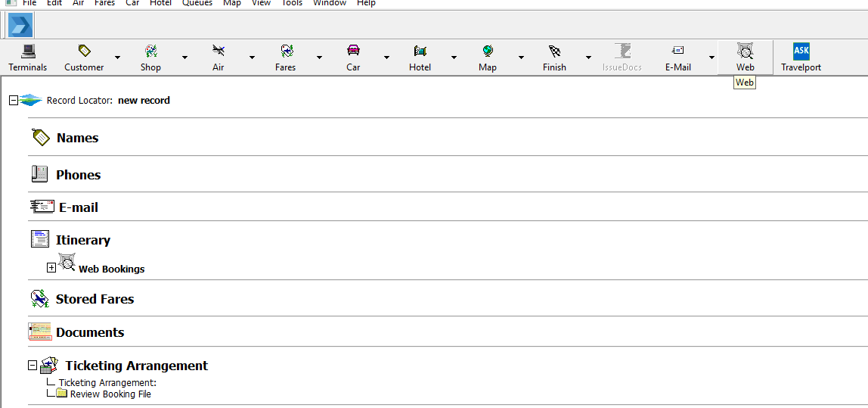Select the Itinerary section heading

[x=83, y=240]
